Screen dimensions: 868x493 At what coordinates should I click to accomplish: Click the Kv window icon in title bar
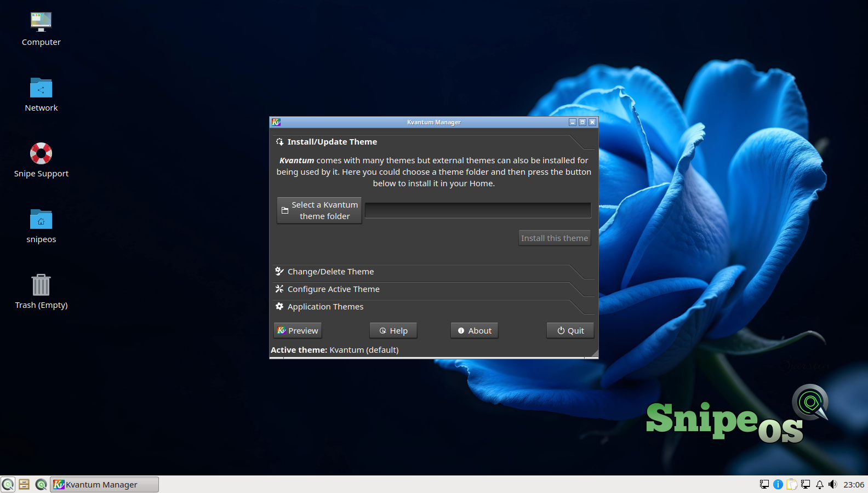click(x=276, y=122)
